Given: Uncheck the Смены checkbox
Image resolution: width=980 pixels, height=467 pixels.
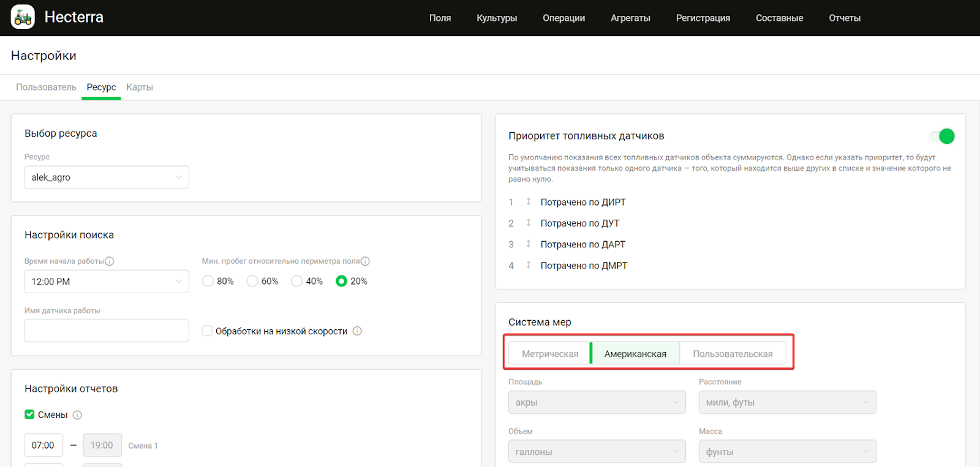Looking at the screenshot, I should [x=29, y=414].
